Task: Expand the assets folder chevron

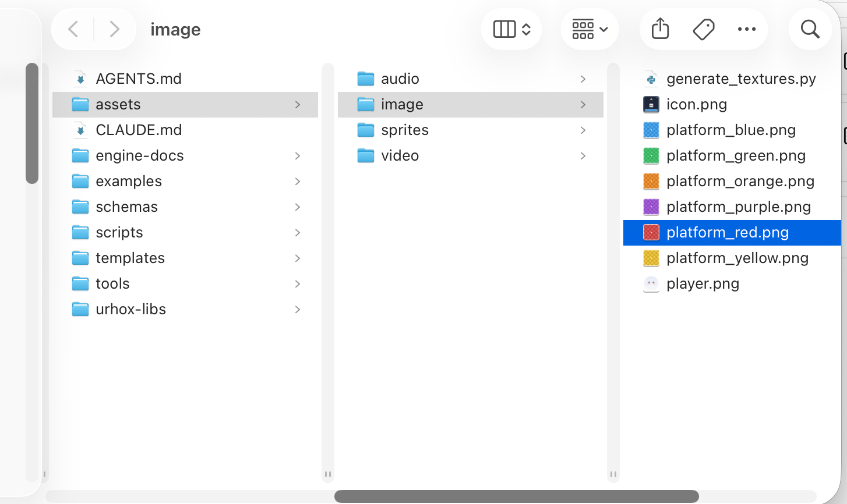Action: tap(298, 104)
